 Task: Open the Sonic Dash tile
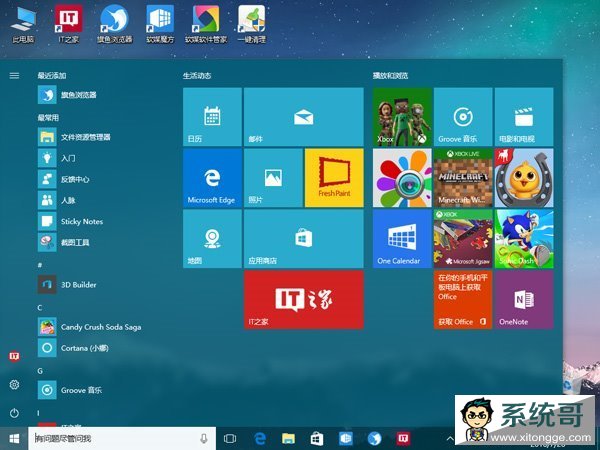point(524,239)
